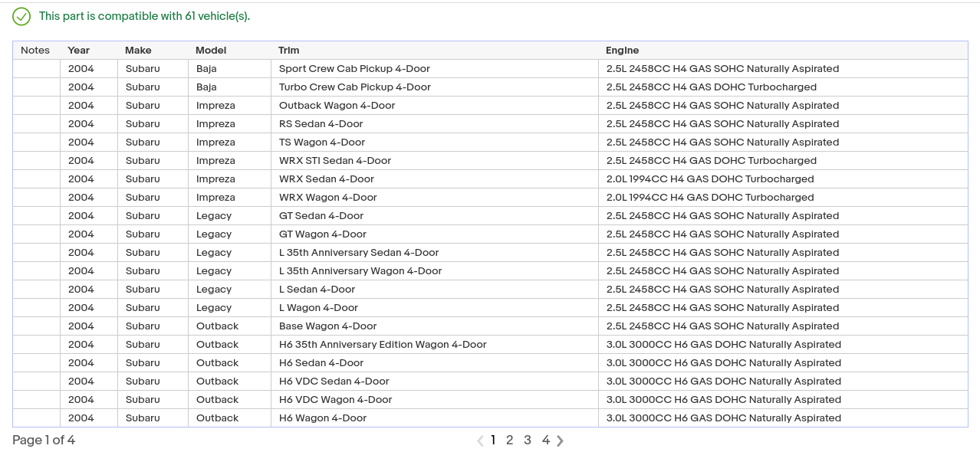
Task: Select 'Outback Wagon 4-Door' trim cell
Action: [x=435, y=106]
